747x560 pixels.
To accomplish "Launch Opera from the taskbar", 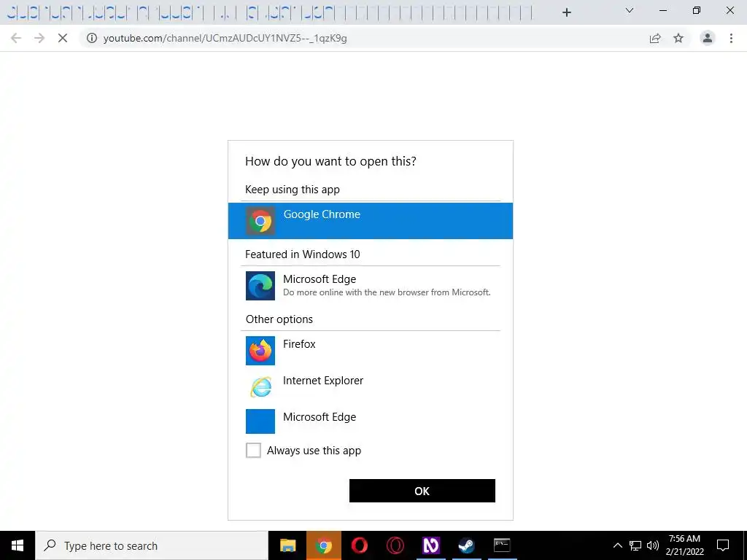I will pyautogui.click(x=359, y=545).
